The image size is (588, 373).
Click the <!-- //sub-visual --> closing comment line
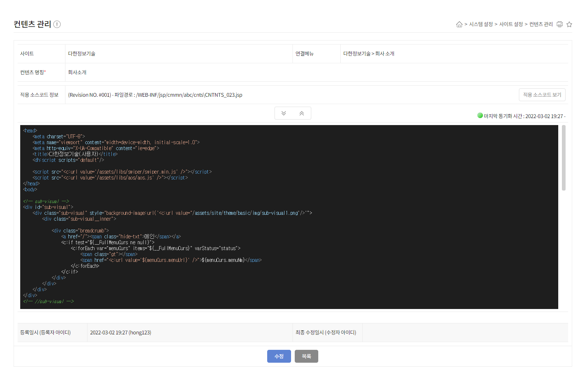point(49,301)
